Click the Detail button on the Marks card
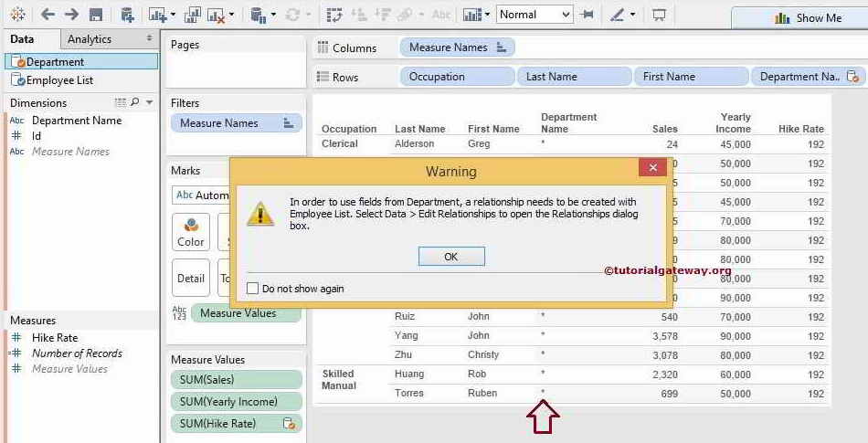868x443 pixels. pyautogui.click(x=191, y=279)
